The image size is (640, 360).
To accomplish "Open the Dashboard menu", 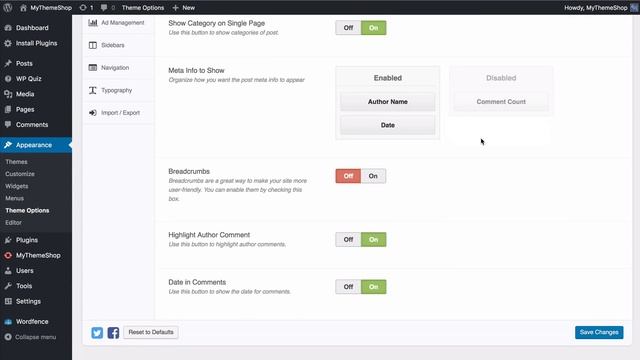I will pos(32,28).
